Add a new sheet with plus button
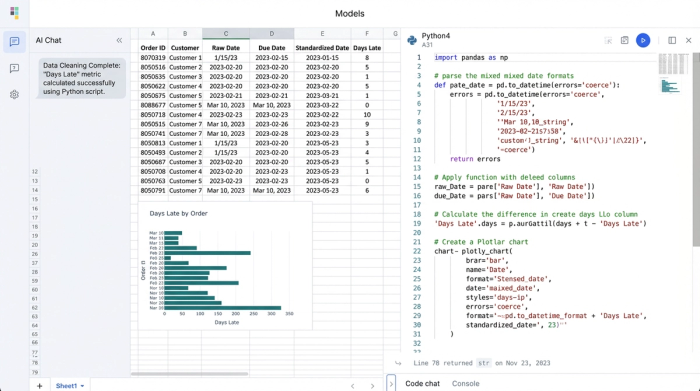The width and height of the screenshot is (700, 391). point(39,386)
